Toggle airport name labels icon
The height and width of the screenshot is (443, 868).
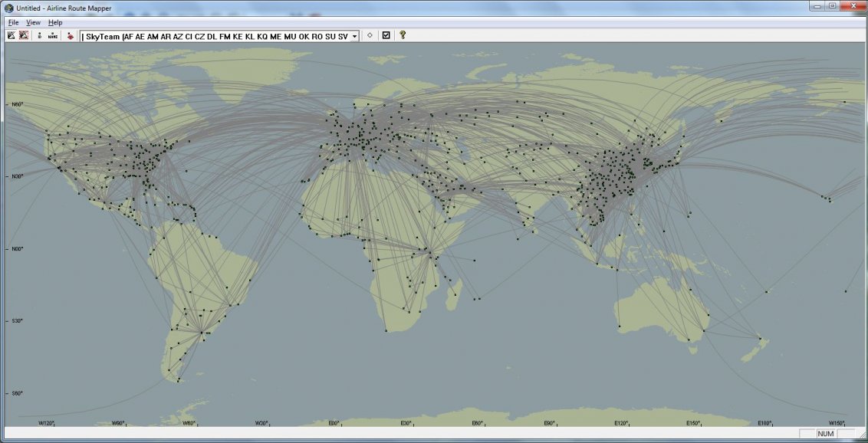pos(52,35)
